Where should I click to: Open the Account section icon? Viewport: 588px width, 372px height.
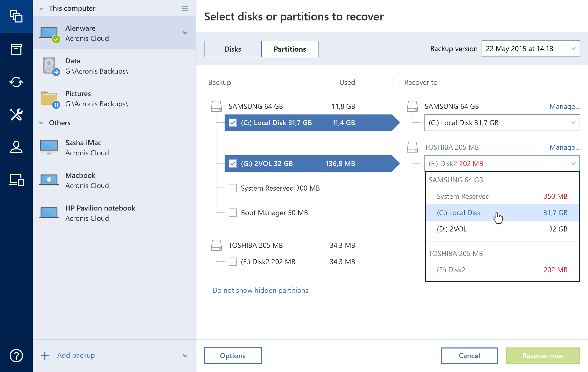coord(16,147)
